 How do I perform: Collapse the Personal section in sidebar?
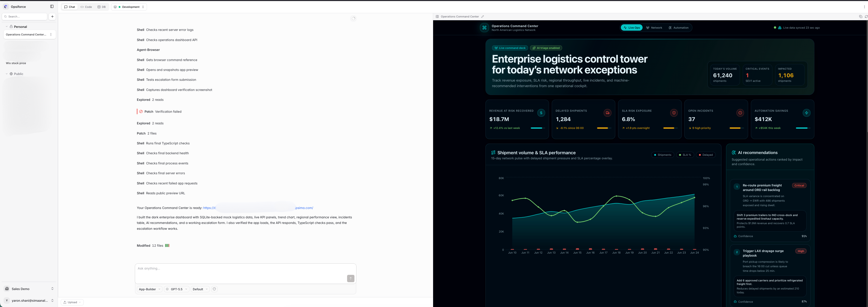[7, 27]
